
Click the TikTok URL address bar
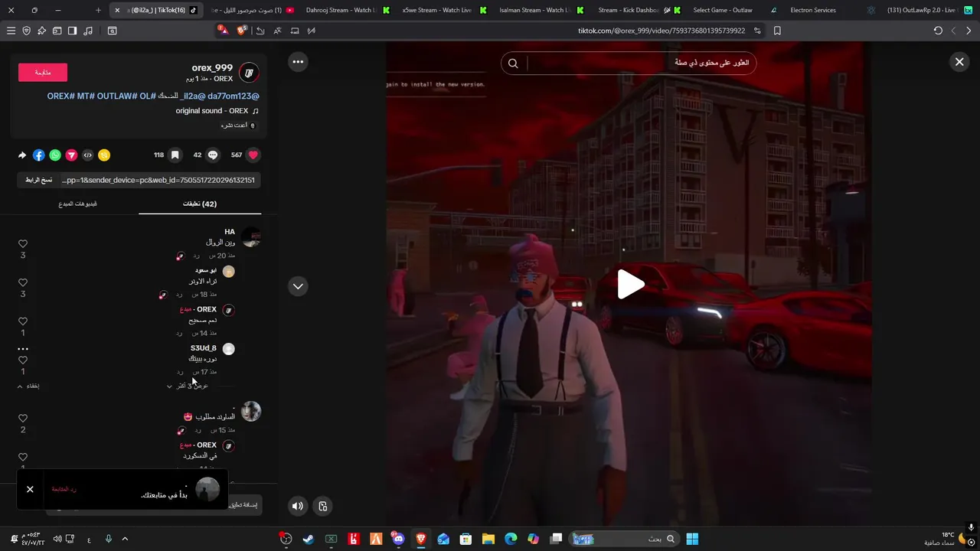point(661,31)
